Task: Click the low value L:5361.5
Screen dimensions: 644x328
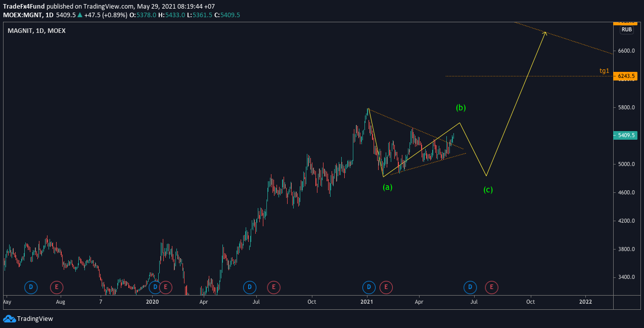Action: (200, 15)
